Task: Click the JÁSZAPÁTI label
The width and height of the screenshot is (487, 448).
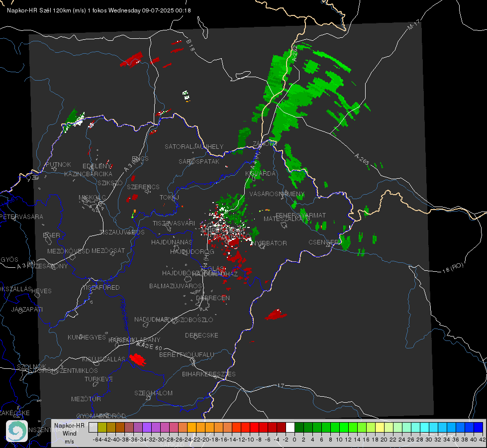Action: [x=27, y=309]
